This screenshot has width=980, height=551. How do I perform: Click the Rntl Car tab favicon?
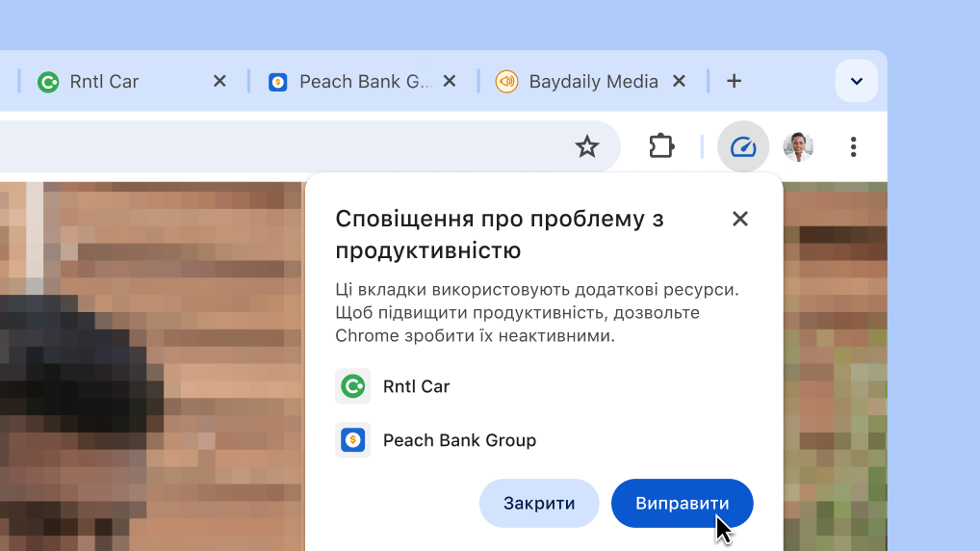[48, 82]
